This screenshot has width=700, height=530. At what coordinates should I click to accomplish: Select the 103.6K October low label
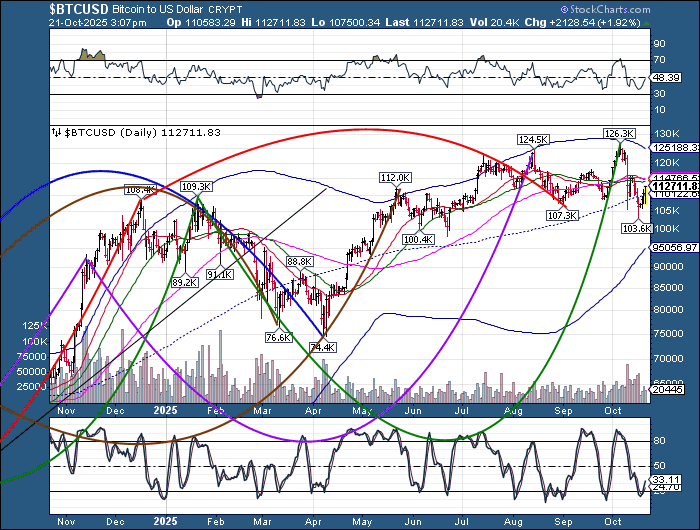pos(636,228)
